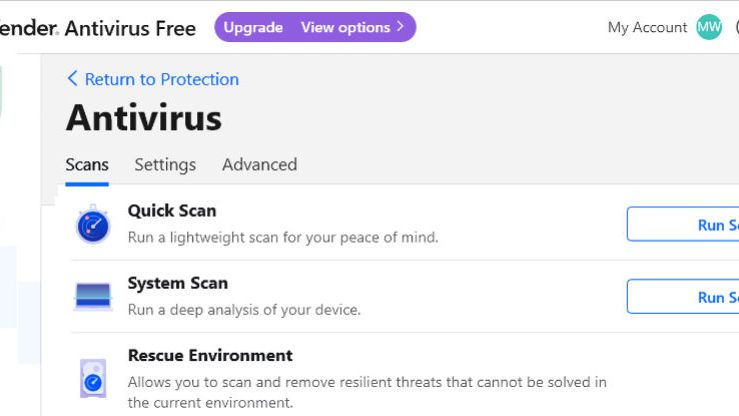
Task: Select the Advanced tab
Action: (x=259, y=165)
